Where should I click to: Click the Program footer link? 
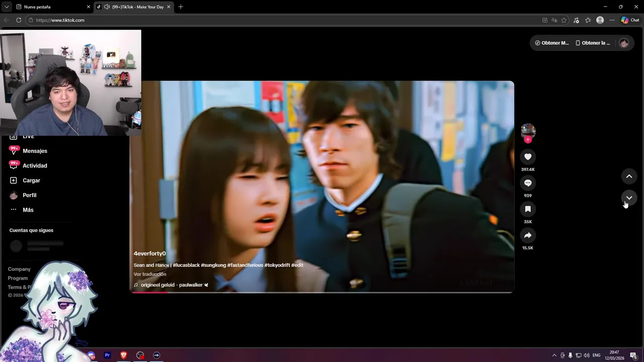point(18,278)
